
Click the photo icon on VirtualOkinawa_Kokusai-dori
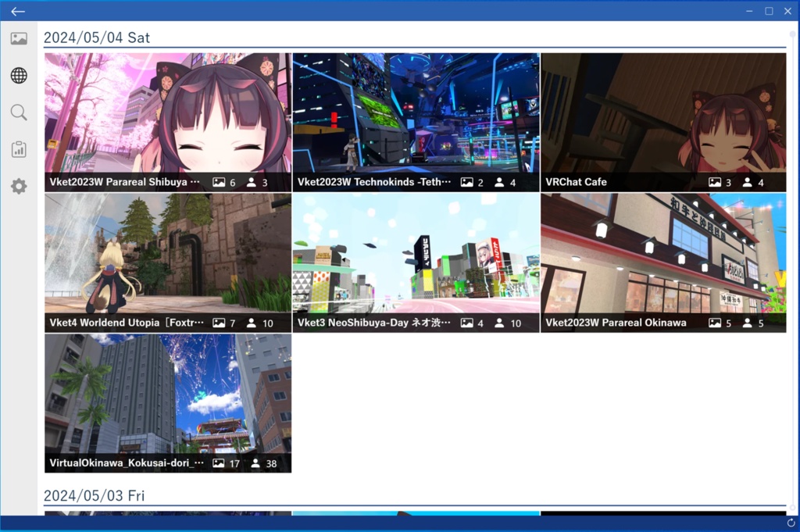coord(219,462)
